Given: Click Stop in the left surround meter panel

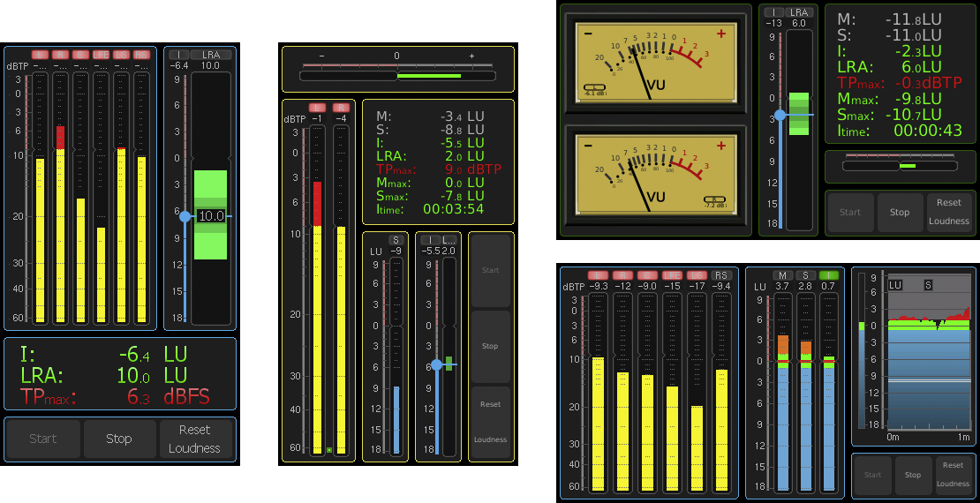Looking at the screenshot, I should coord(118,439).
